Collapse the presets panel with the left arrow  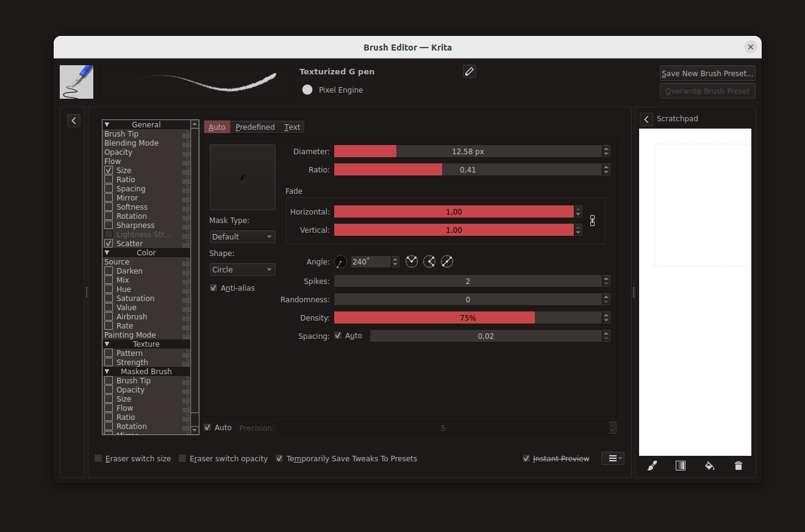[x=74, y=121]
